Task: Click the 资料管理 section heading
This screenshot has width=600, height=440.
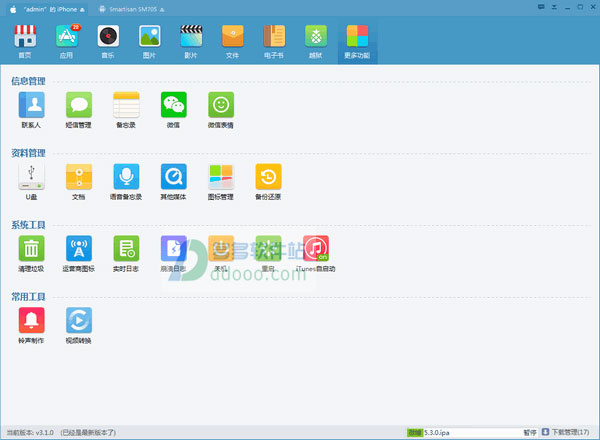Action: pos(28,153)
